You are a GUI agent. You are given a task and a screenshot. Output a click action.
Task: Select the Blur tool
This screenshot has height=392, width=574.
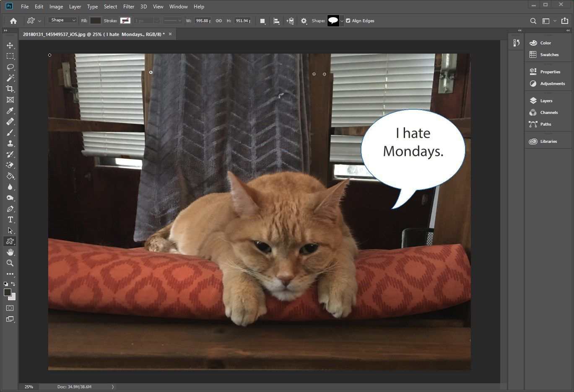click(10, 187)
